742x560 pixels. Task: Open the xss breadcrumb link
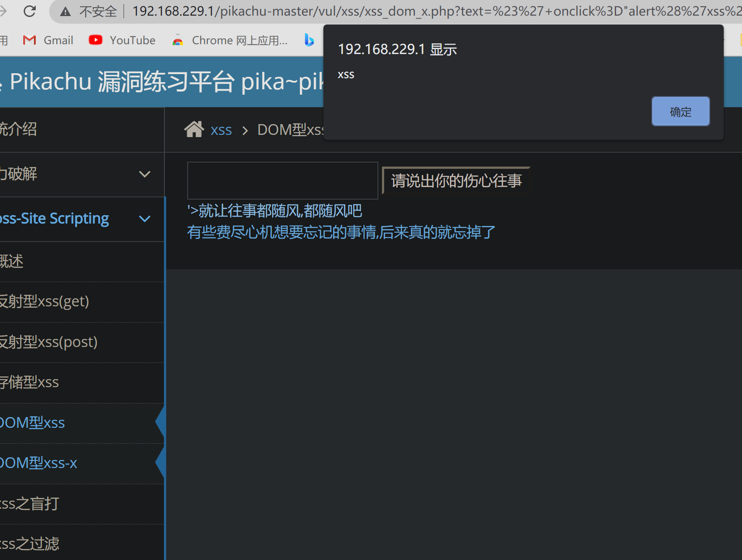221,130
